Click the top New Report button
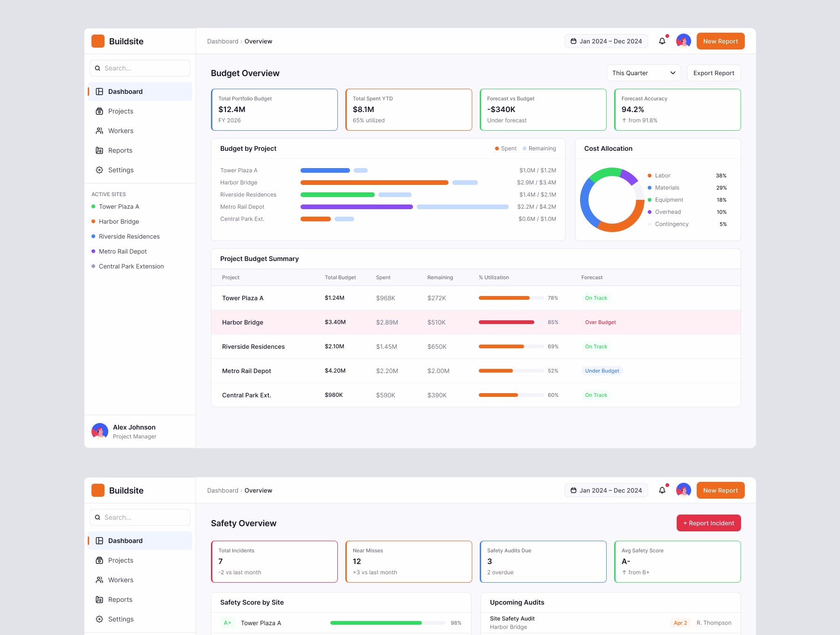Screen dimensions: 840x635 (721, 41)
